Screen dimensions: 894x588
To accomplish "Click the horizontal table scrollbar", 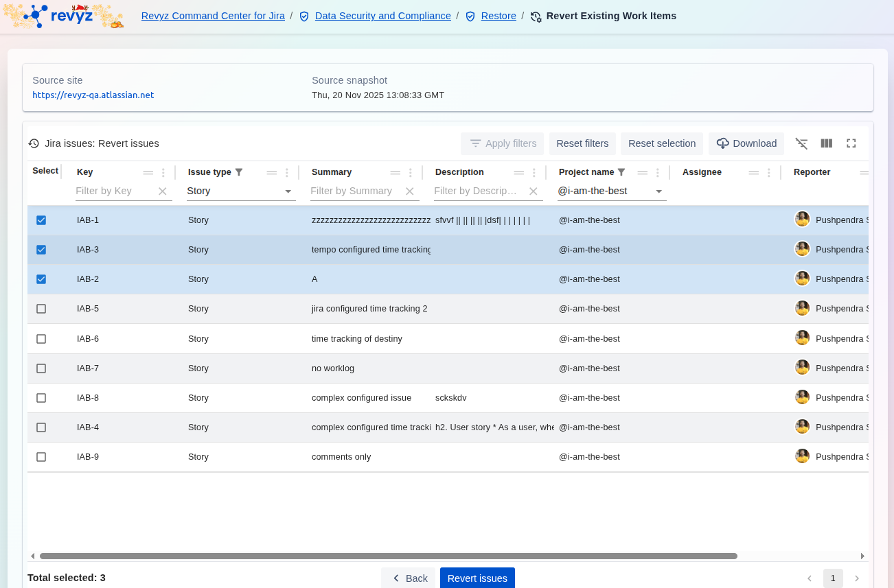I will point(388,556).
